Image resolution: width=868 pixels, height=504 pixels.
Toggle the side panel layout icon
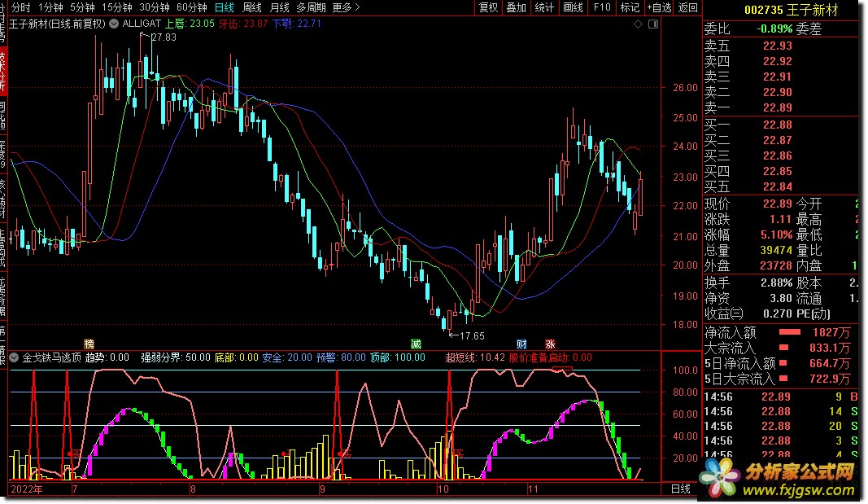coord(653,24)
